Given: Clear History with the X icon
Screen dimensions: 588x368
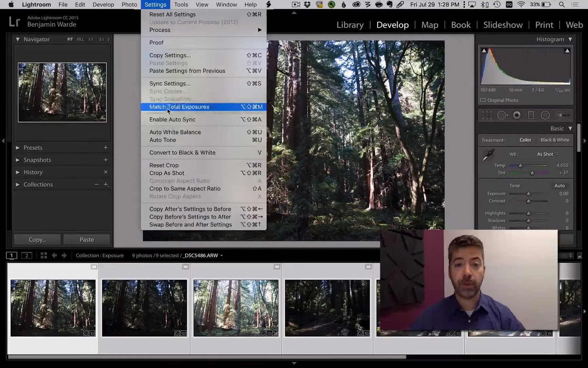Looking at the screenshot, I should point(106,172).
